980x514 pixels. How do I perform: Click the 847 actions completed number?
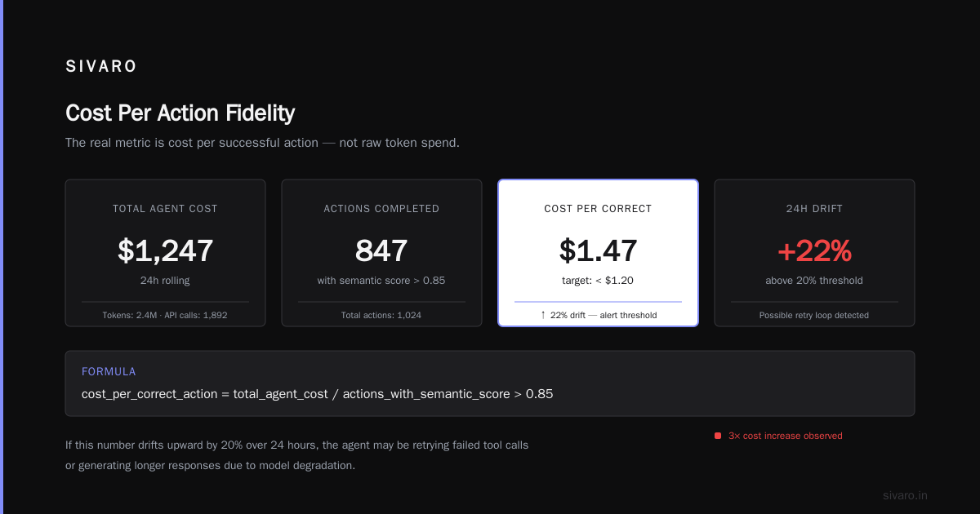coord(381,251)
